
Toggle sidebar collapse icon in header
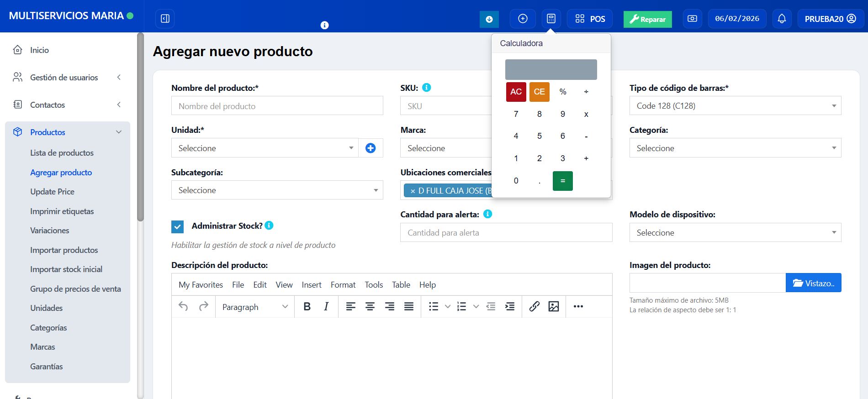click(x=165, y=19)
